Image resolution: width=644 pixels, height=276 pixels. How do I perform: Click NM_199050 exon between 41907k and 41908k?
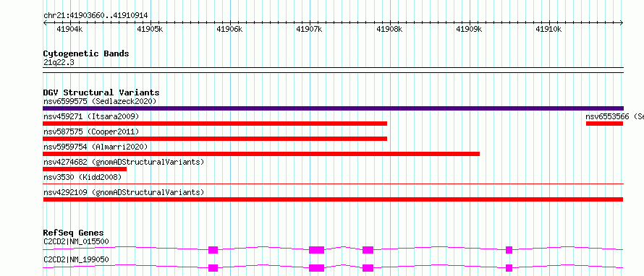point(368,268)
